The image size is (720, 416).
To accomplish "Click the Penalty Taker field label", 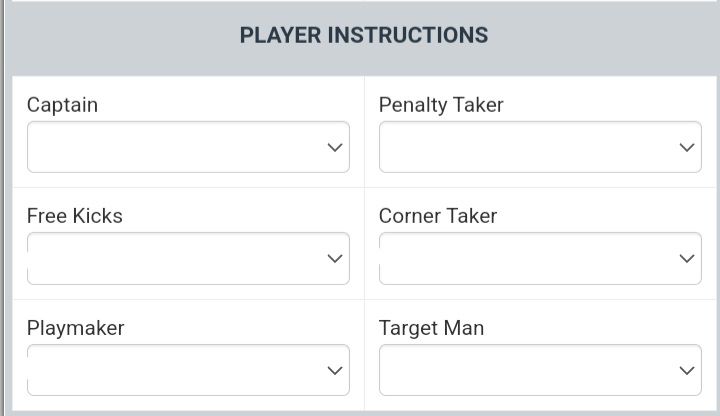I will coord(441,105).
